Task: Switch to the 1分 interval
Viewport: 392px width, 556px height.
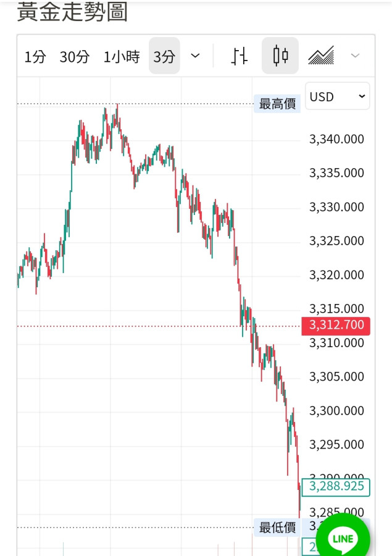Action: [35, 57]
